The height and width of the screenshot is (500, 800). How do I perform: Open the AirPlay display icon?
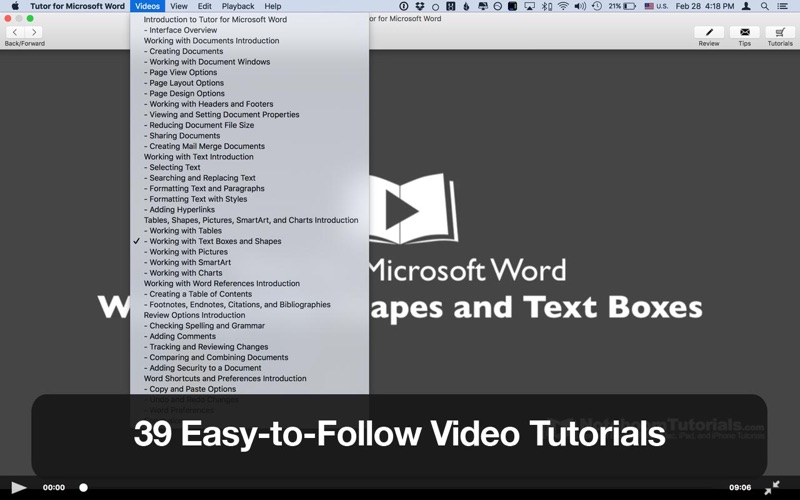(530, 6)
